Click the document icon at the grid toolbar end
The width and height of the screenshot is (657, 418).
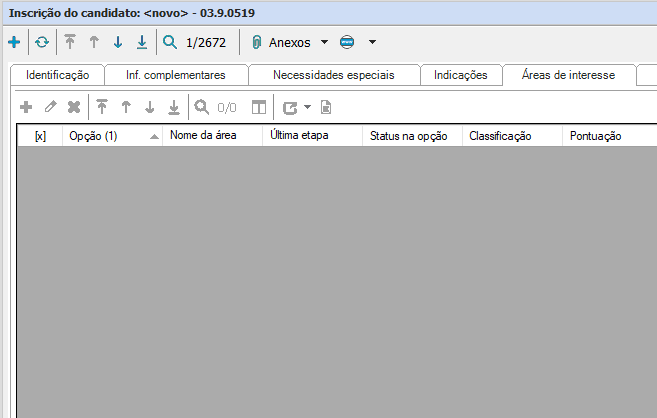(x=326, y=107)
